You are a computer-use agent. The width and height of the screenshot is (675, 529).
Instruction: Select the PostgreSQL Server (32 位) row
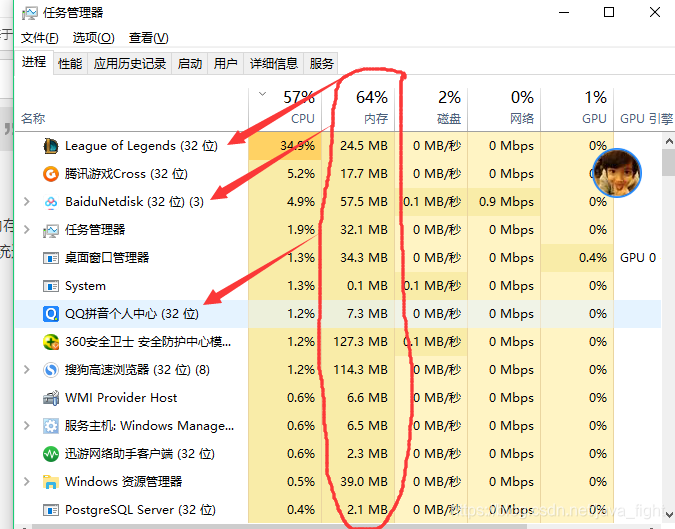click(338, 510)
